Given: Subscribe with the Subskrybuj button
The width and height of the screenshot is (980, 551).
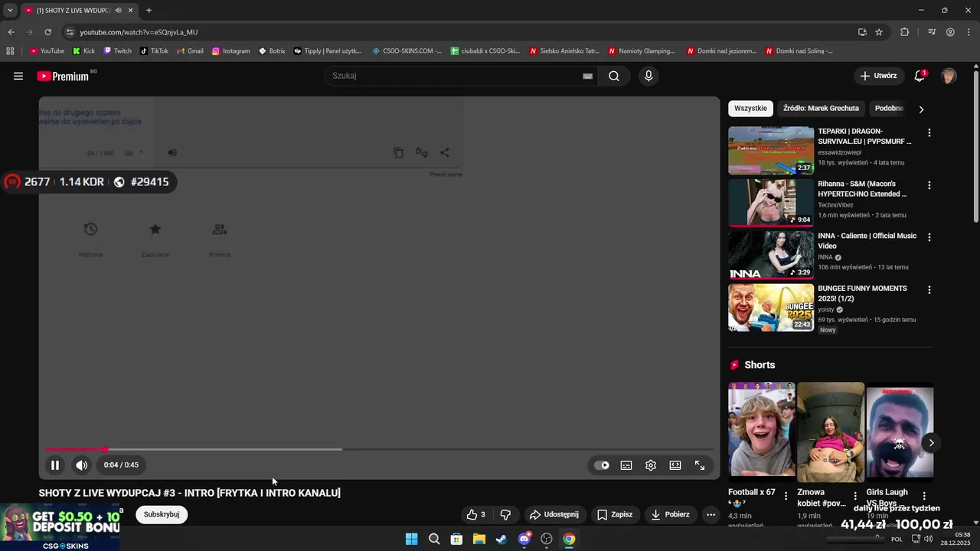Looking at the screenshot, I should click(x=162, y=514).
